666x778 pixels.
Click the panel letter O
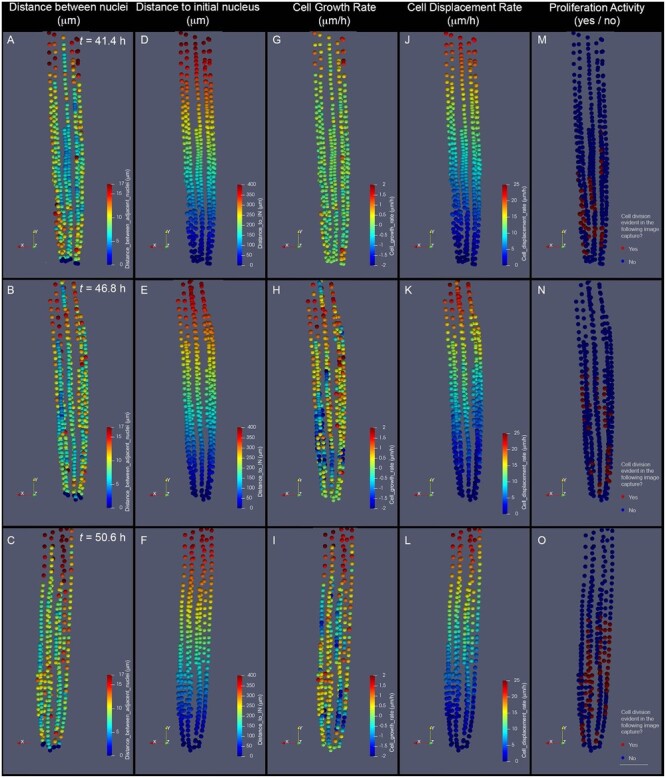click(x=541, y=540)
